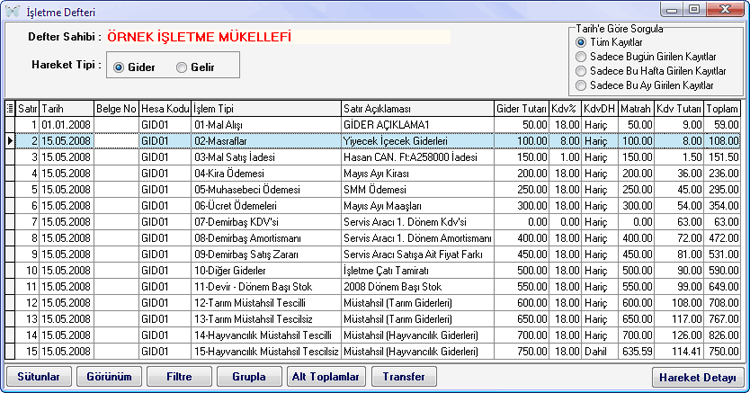Select the cell '05-Muhasebeci Ödemesi'

point(266,190)
